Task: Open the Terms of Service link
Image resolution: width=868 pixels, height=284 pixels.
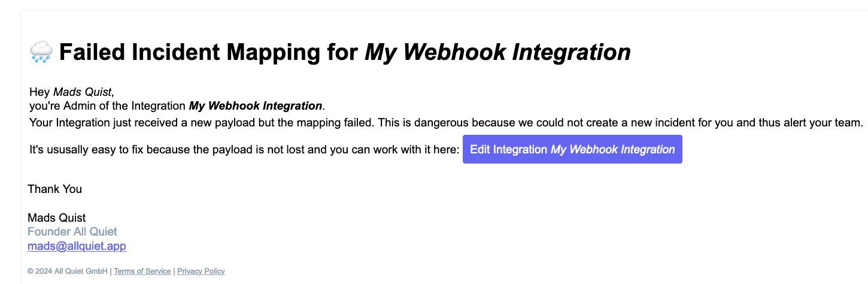Action: [x=142, y=271]
